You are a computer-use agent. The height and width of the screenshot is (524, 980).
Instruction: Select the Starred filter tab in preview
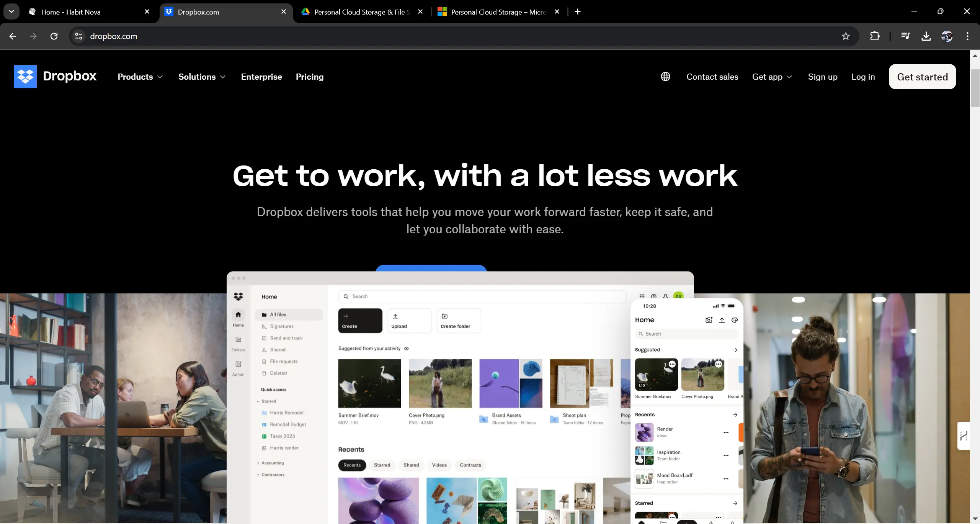pyautogui.click(x=382, y=465)
